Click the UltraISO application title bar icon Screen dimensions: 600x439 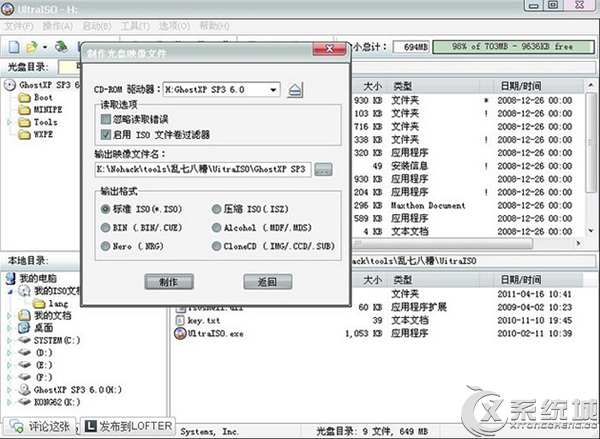pyautogui.click(x=8, y=9)
